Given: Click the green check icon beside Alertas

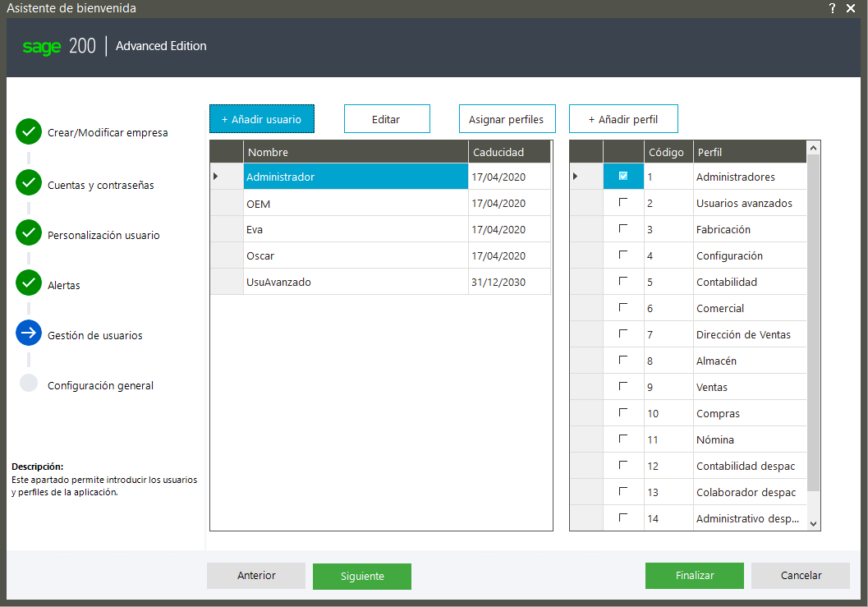Looking at the screenshot, I should (29, 283).
